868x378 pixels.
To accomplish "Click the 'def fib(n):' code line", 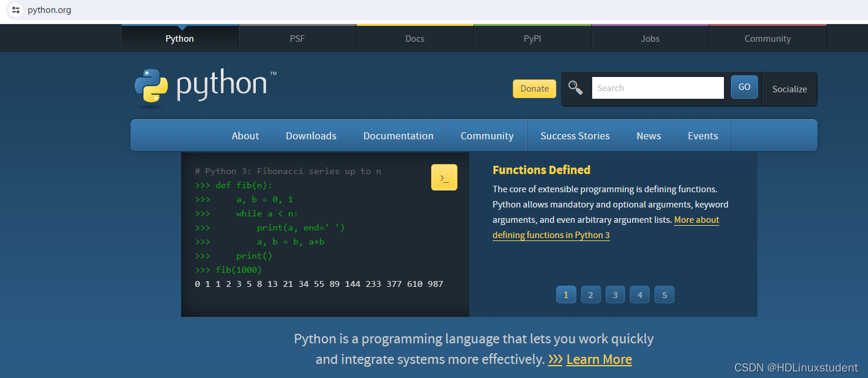I will [x=234, y=185].
